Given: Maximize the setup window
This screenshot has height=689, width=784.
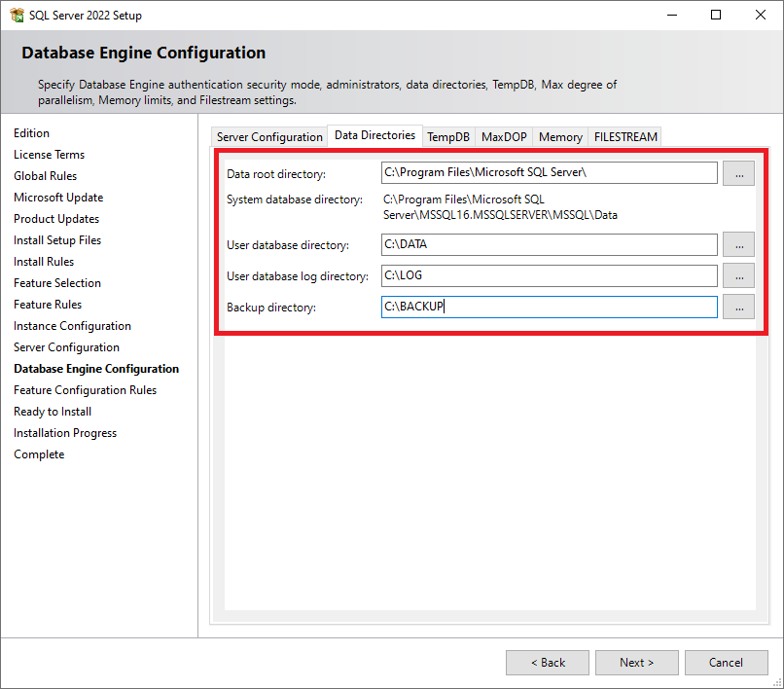Looking at the screenshot, I should pos(716,16).
